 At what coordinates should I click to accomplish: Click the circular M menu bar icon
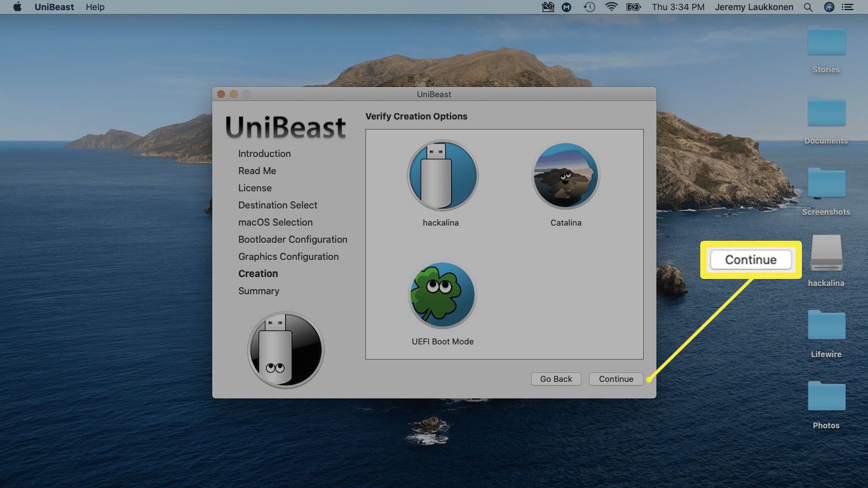coord(567,7)
